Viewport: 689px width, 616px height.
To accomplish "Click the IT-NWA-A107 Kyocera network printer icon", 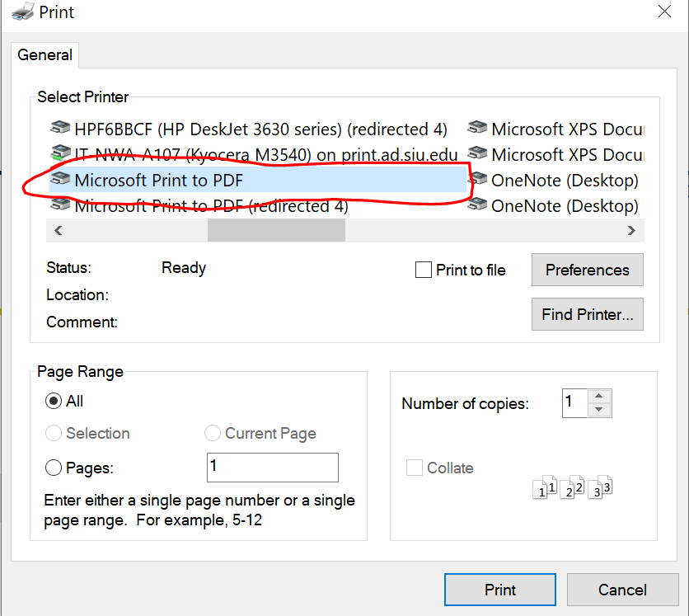I will (60, 153).
